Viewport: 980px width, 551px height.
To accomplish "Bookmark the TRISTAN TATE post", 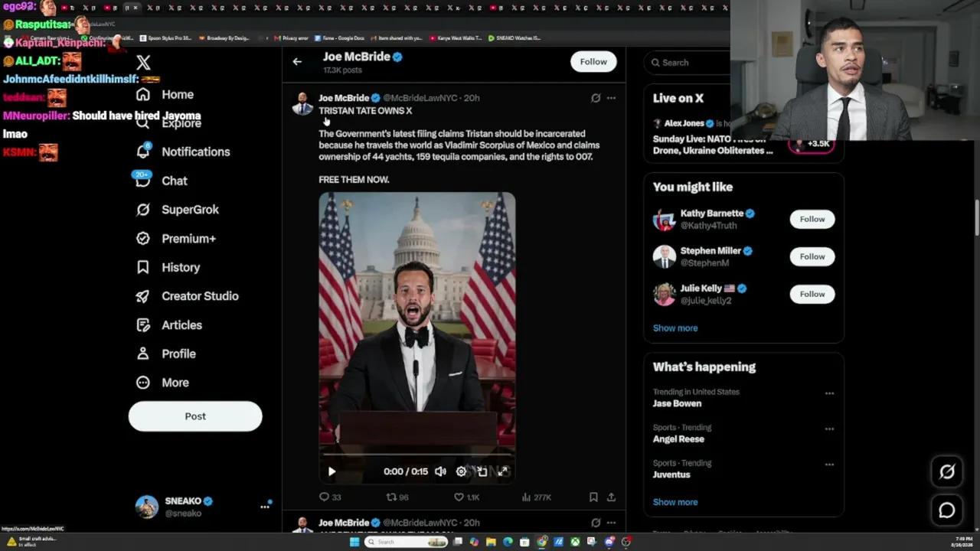I will [593, 497].
